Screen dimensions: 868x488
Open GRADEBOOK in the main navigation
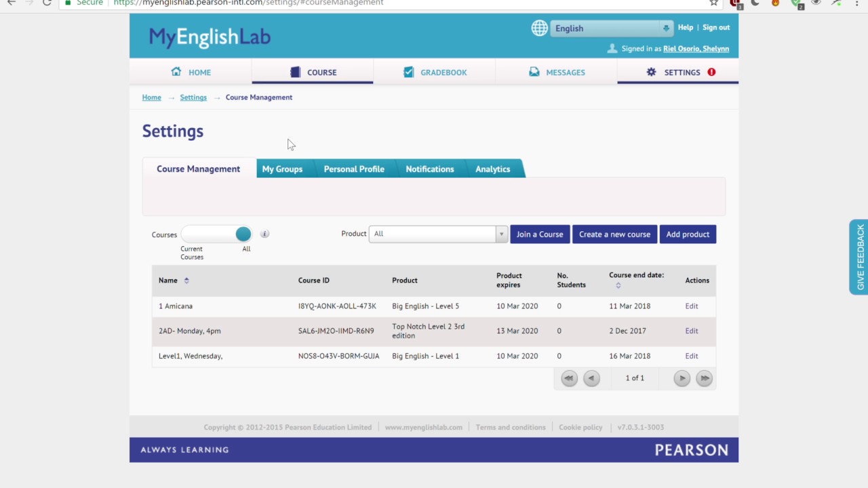(x=434, y=72)
